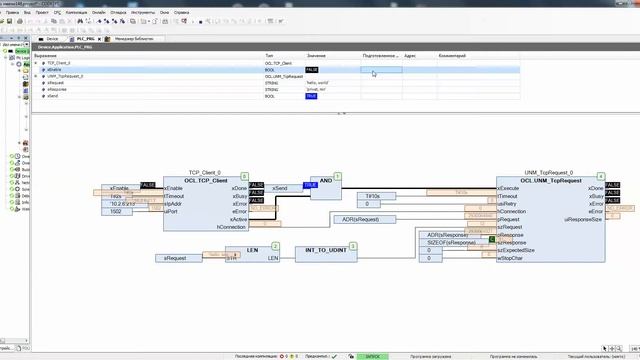Image resolution: width=640 pixels, height=360 pixels.
Task: Select the sRequest row in watch list
Action: point(276,83)
